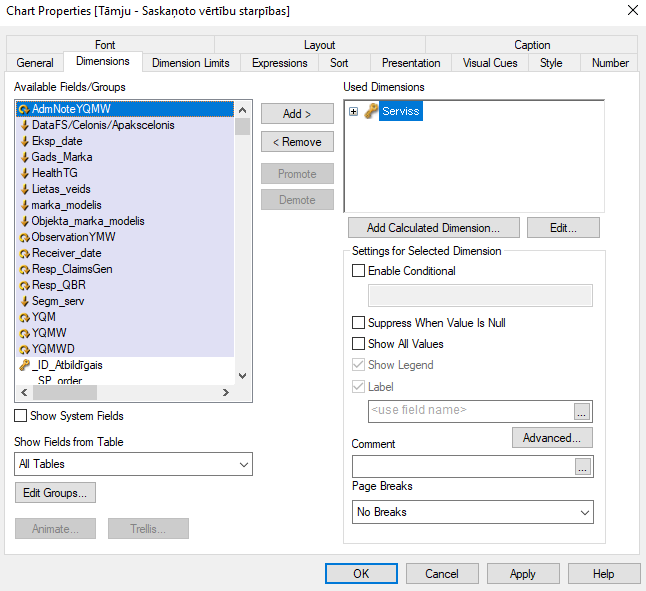Open the Page Breaks dropdown
Screen dimensions: 646x591
click(473, 512)
